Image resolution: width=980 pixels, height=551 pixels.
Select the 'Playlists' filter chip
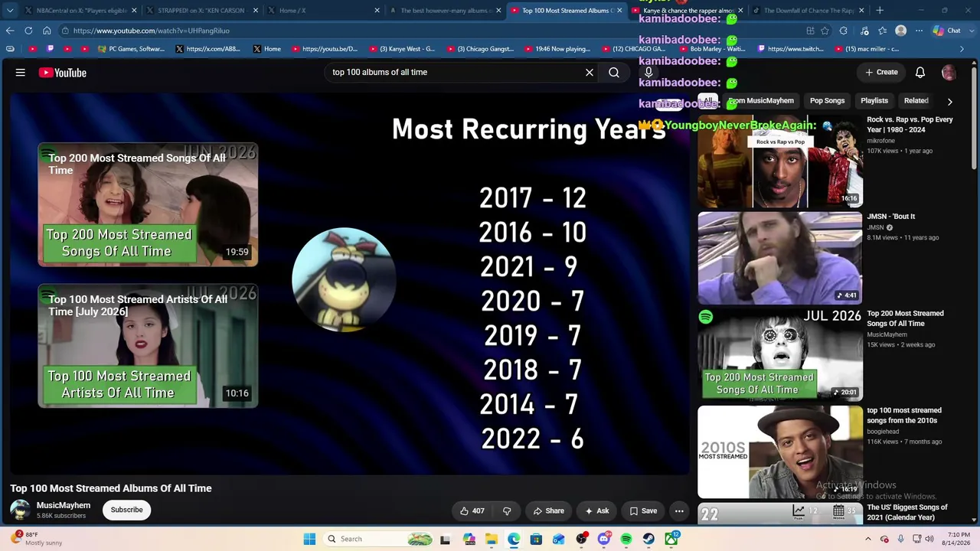(x=874, y=100)
